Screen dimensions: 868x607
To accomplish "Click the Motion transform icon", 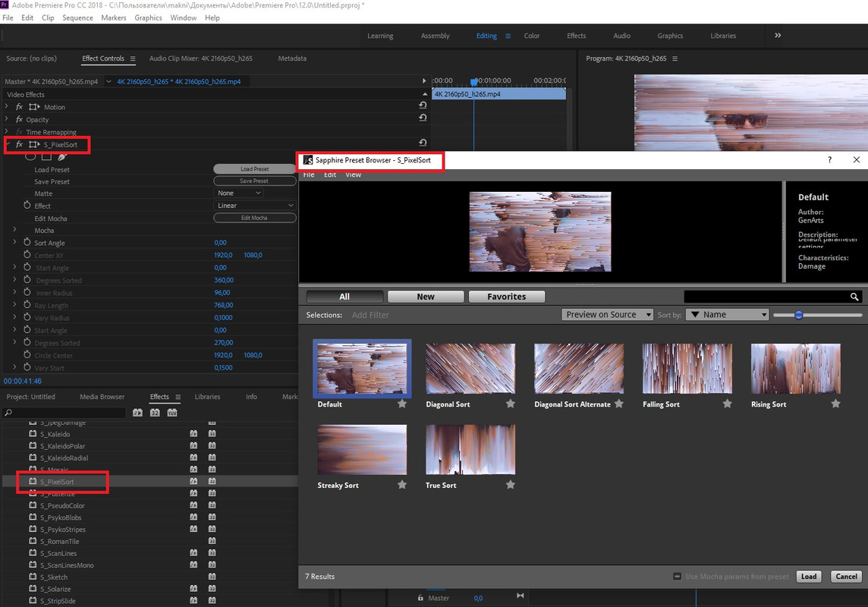I will [34, 107].
